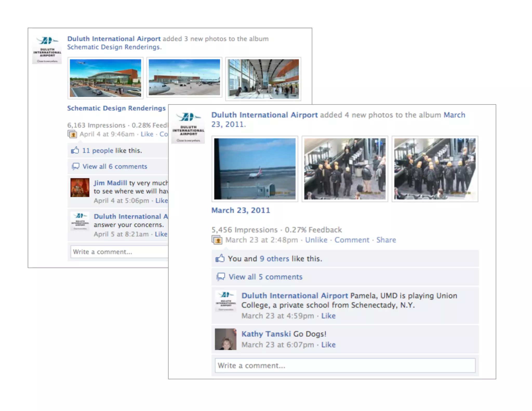Click speech bubble icon next to 'View all 6 comments'
532x411 pixels.
pyautogui.click(x=76, y=166)
